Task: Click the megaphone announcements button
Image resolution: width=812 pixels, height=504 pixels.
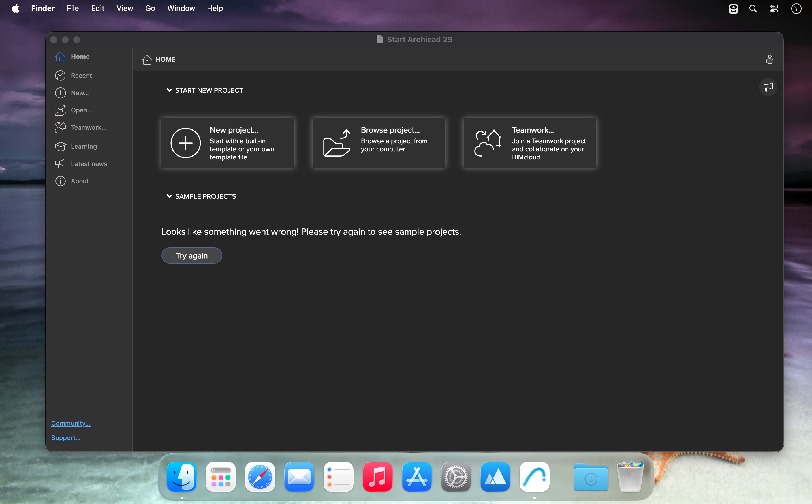Action: (768, 87)
